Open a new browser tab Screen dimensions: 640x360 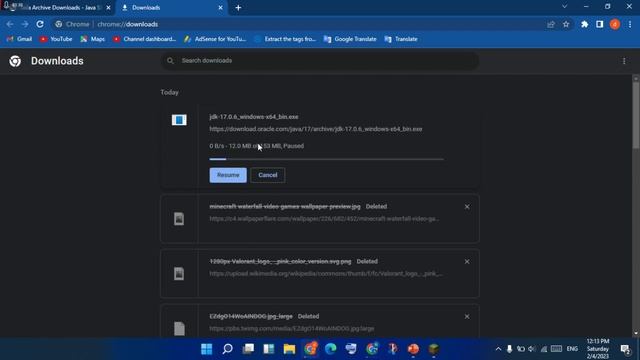pyautogui.click(x=238, y=8)
